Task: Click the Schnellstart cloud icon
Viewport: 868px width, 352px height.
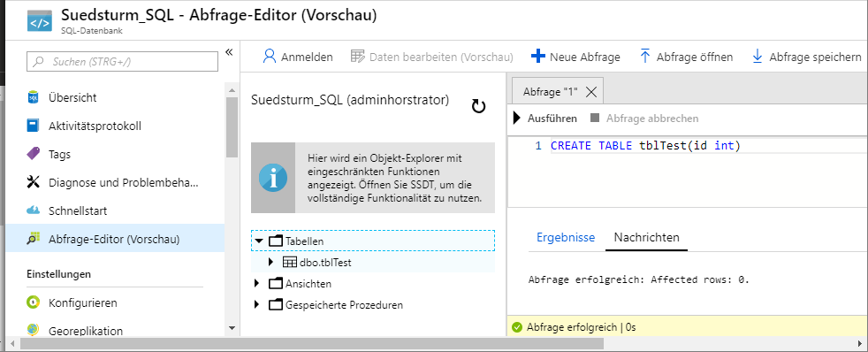Action: tap(34, 210)
